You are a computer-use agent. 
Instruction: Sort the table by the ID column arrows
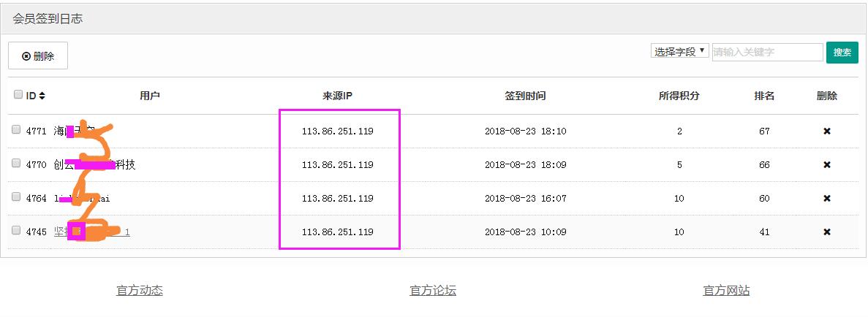[x=42, y=96]
